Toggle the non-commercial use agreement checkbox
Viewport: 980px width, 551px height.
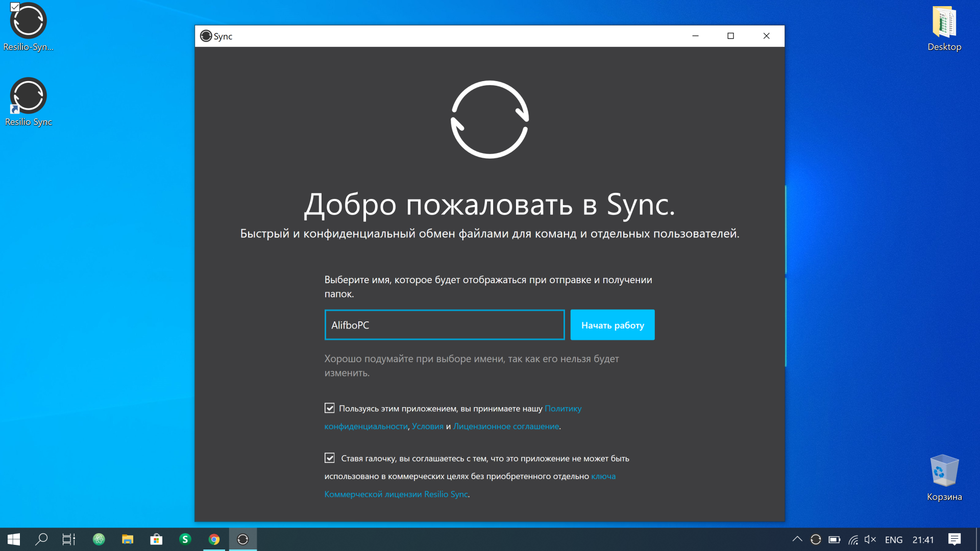click(x=330, y=458)
